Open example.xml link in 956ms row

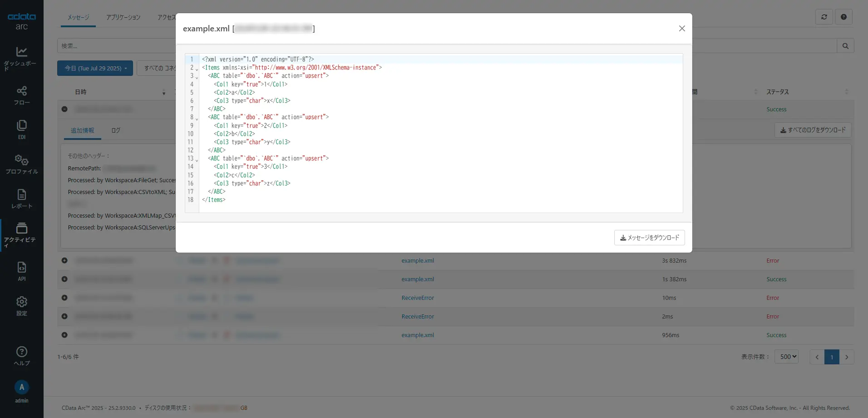pyautogui.click(x=418, y=335)
